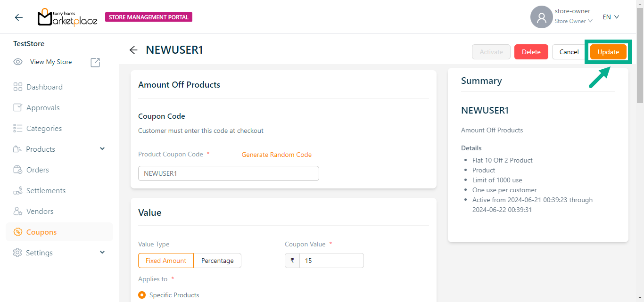This screenshot has height=302, width=644.
Task: Click the back arrow next to NEWUSER1
Action: 133,50
